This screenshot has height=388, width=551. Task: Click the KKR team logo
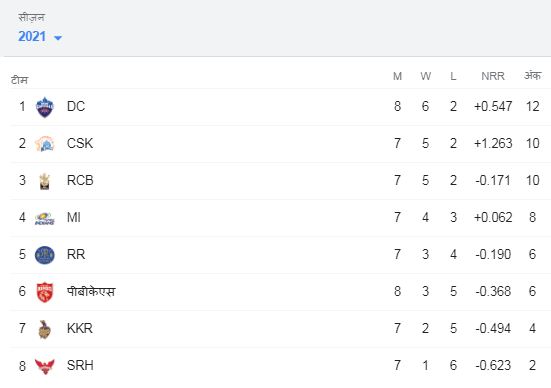click(44, 329)
